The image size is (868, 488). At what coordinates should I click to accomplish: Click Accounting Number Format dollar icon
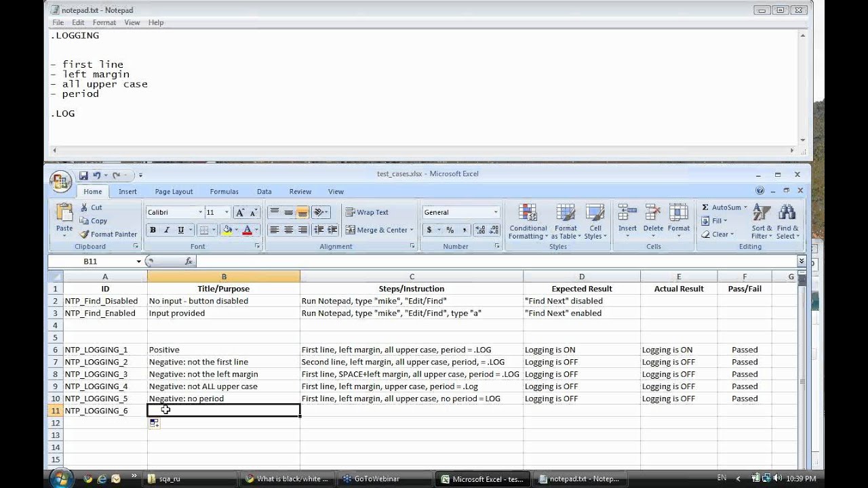pyautogui.click(x=429, y=230)
